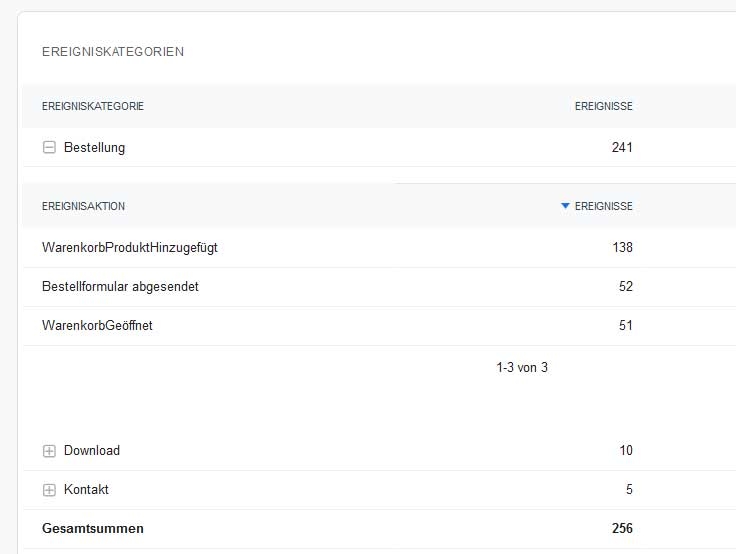The width and height of the screenshot is (736, 554).
Task: Sort by the Ereignisaktion column header
Action: [83, 207]
